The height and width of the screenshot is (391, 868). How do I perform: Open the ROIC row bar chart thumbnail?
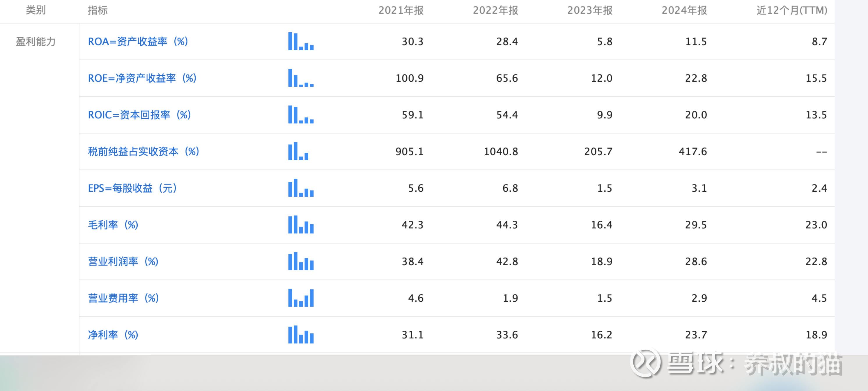coord(301,115)
